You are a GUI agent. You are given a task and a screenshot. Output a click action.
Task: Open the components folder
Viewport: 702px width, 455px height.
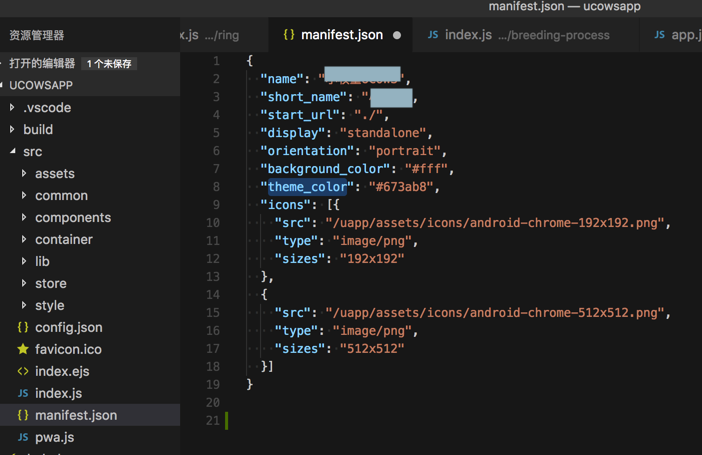point(73,217)
